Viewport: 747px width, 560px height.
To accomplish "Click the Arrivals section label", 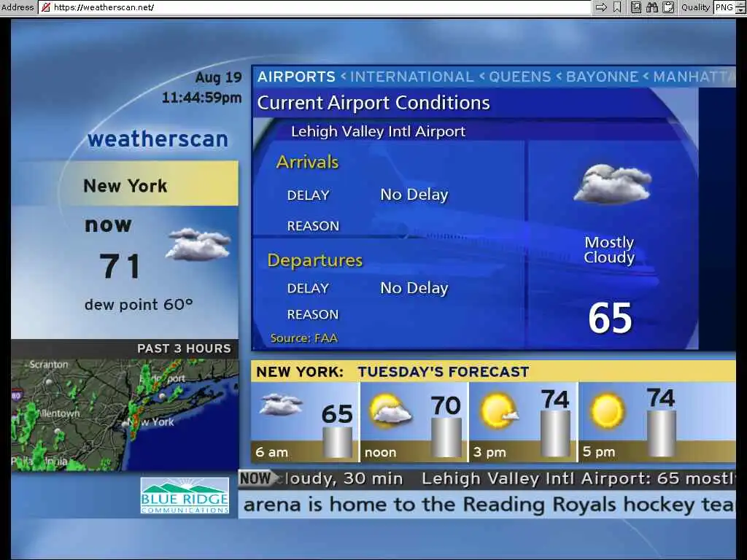I will click(307, 163).
